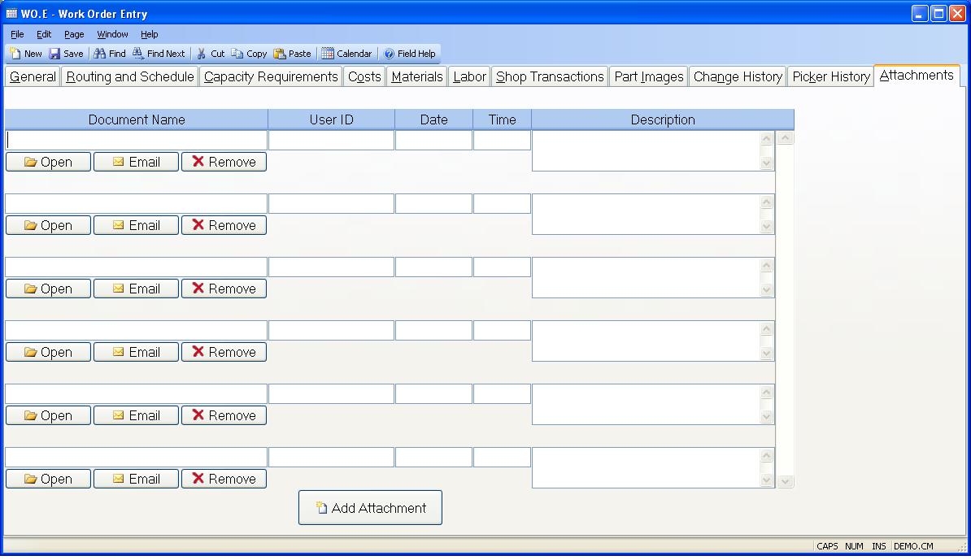The width and height of the screenshot is (971, 560).
Task: Click the Find Next toolbar icon
Action: tap(138, 54)
